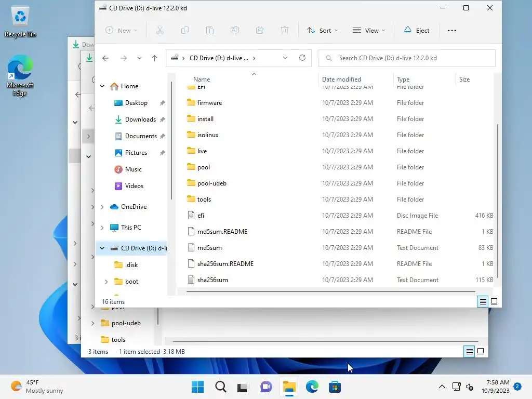
Task: Open Chat app on taskbar
Action: click(x=266, y=387)
